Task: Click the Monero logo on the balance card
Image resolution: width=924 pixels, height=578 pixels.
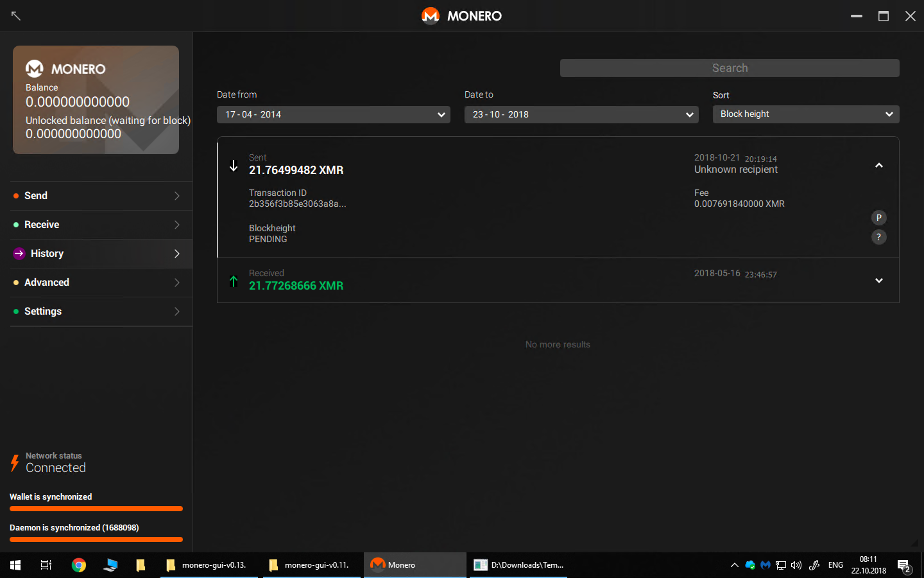Action: [34, 68]
